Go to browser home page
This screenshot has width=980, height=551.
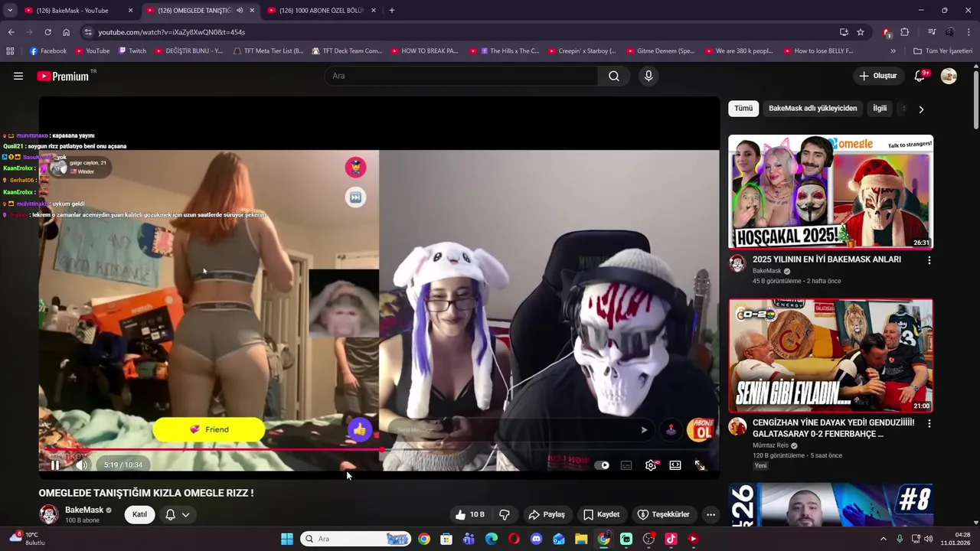[66, 32]
